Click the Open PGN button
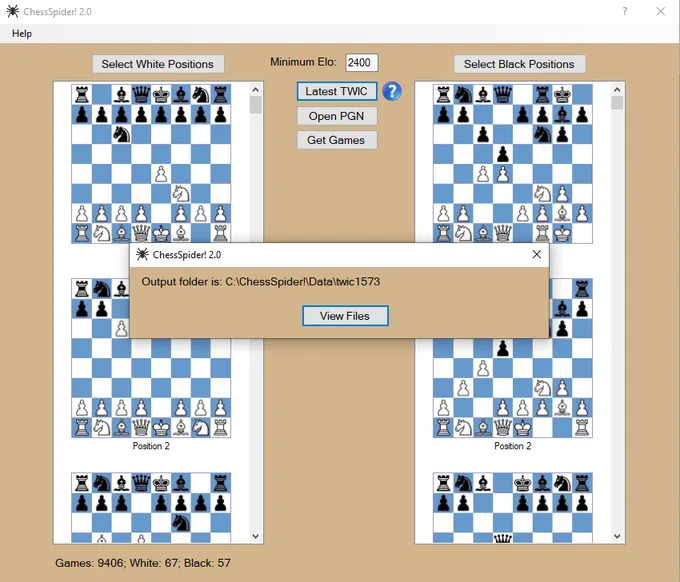 point(337,116)
